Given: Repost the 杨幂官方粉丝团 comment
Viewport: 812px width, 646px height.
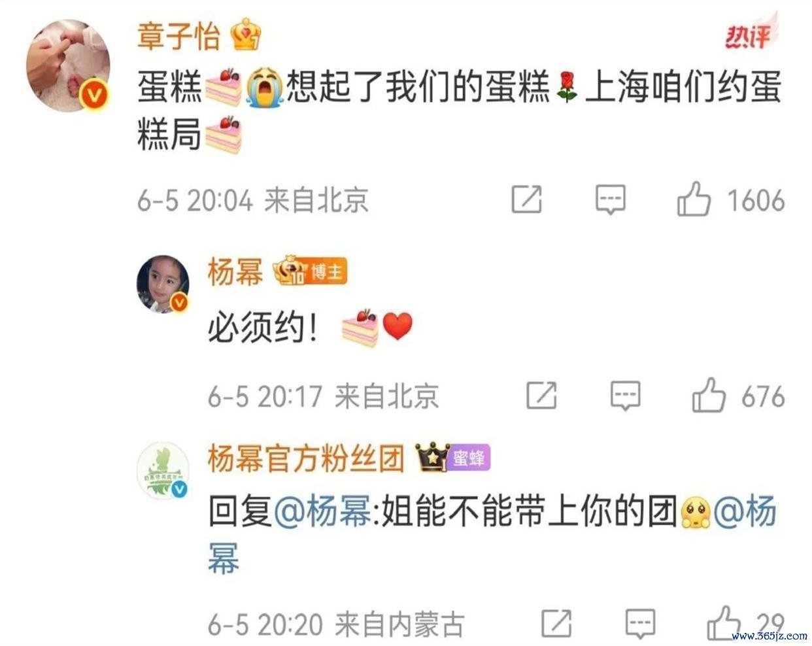Looking at the screenshot, I should [557, 623].
